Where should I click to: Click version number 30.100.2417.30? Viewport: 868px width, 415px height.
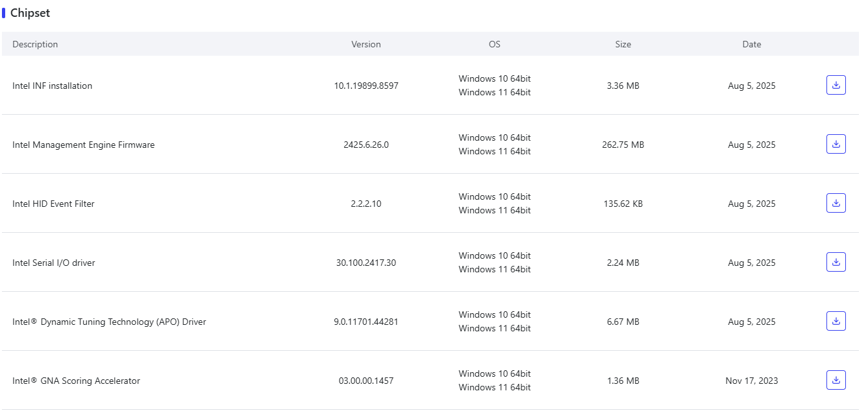pos(366,263)
